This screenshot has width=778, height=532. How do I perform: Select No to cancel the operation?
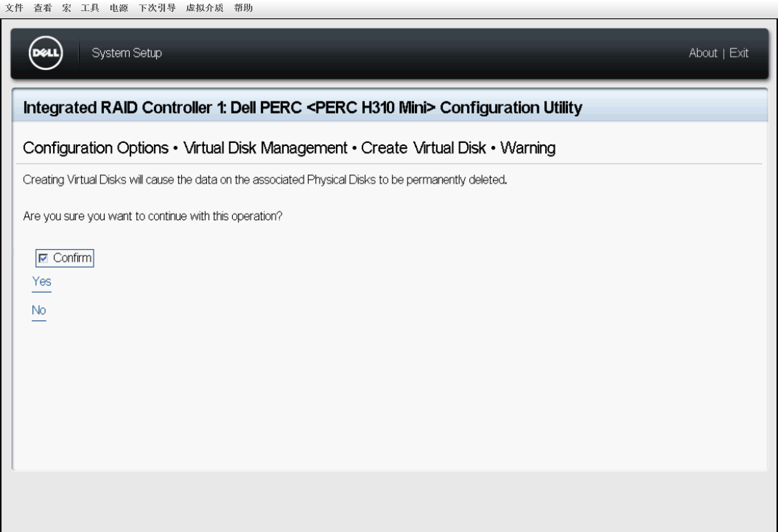tap(39, 311)
